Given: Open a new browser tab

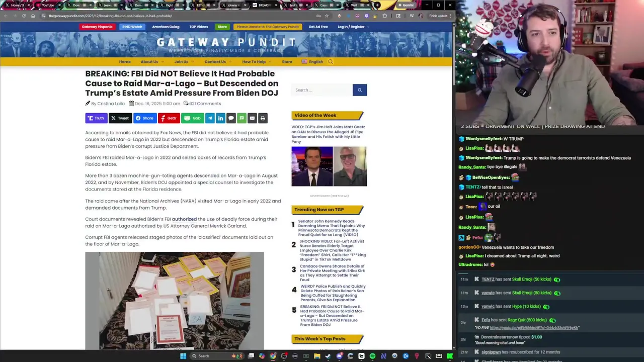Looking at the screenshot, I should [377, 5].
